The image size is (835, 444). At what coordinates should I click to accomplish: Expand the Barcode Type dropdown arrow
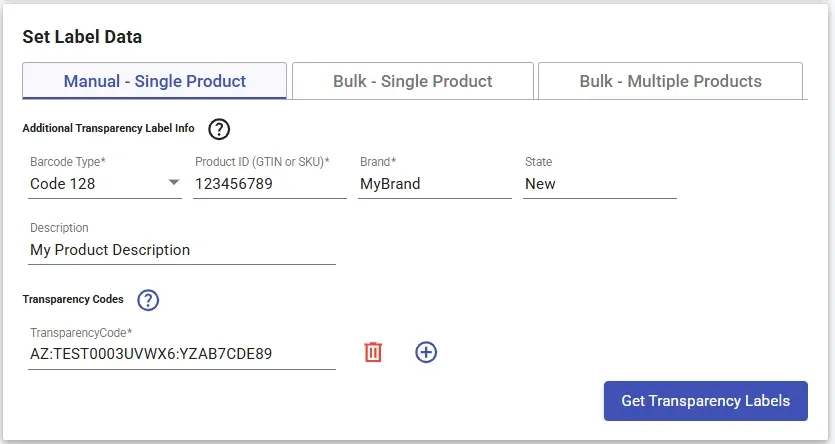174,183
